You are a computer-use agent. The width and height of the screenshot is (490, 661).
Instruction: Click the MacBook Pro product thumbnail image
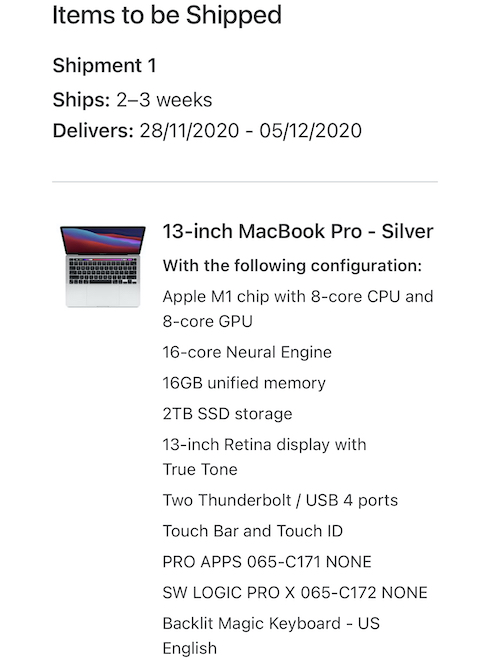coord(103,266)
